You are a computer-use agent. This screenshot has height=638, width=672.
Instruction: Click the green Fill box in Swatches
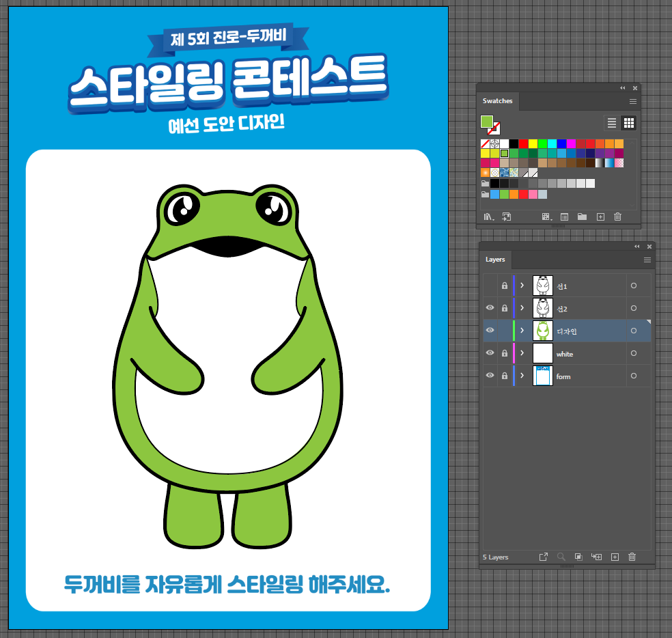(x=486, y=122)
